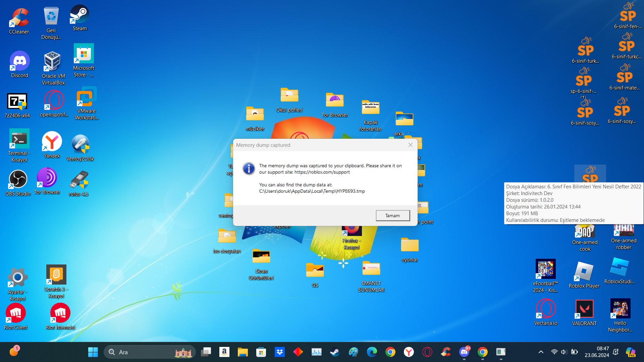Close the Memory dump captured dialog
The height and width of the screenshot is (362, 644).
[410, 145]
